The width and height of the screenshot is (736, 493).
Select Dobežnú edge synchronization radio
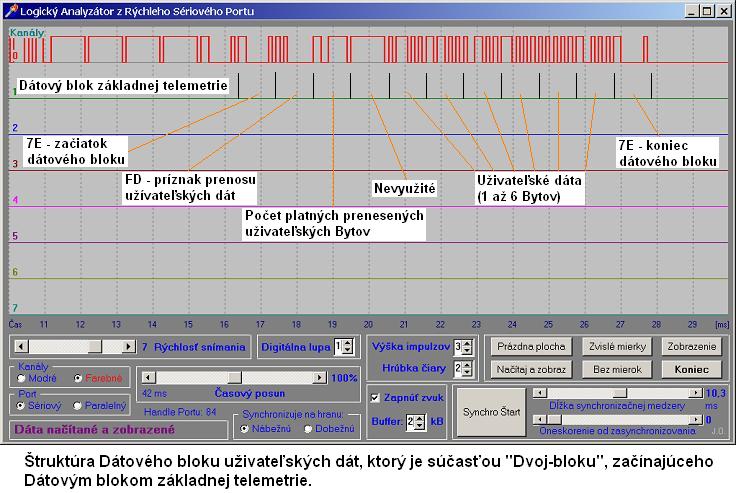308,429
